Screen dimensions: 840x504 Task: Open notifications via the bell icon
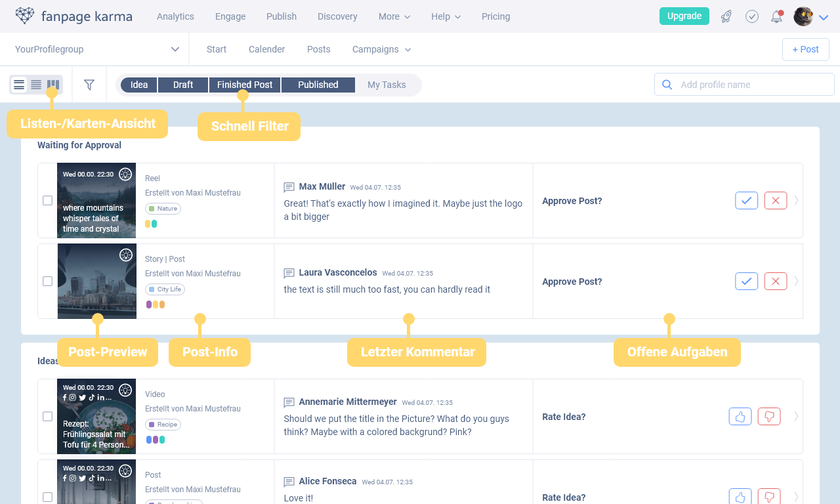[776, 16]
